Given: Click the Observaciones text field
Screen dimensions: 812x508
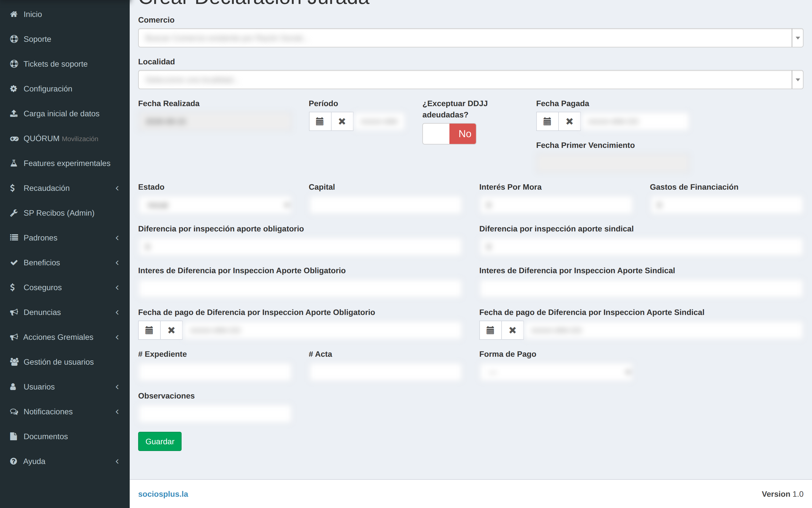Looking at the screenshot, I should (x=215, y=414).
